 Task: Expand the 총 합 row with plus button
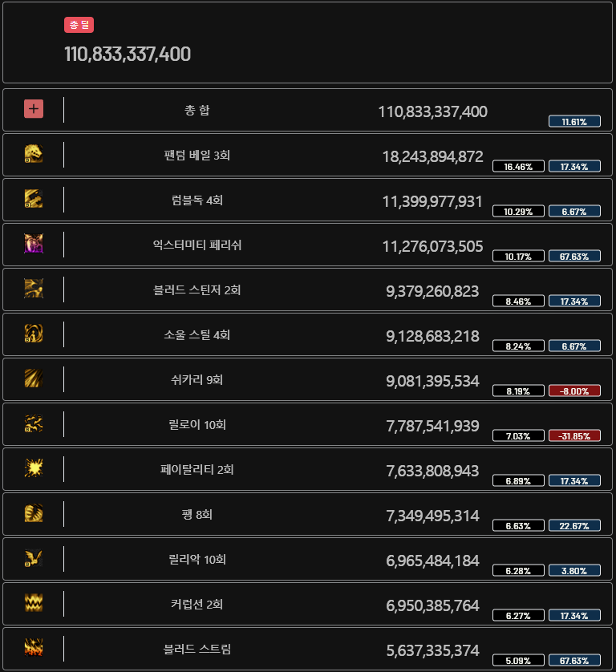coord(34,109)
